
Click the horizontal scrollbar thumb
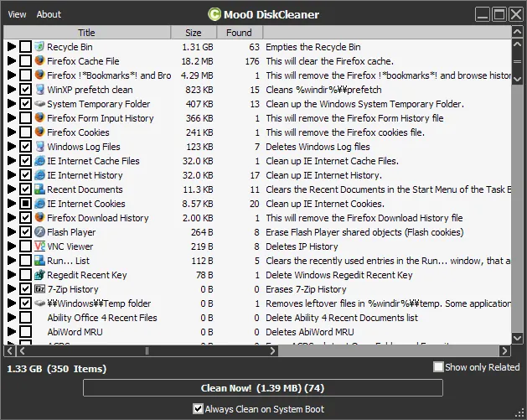147,351
